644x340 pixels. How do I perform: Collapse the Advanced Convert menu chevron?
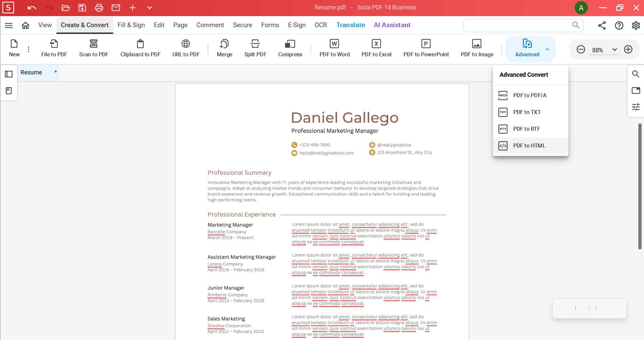click(547, 49)
